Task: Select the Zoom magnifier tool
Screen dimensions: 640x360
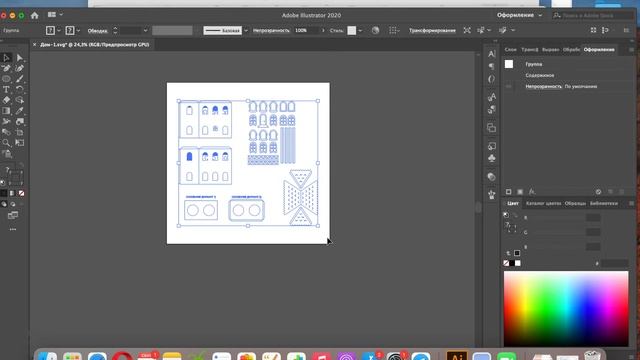Action: (7, 143)
